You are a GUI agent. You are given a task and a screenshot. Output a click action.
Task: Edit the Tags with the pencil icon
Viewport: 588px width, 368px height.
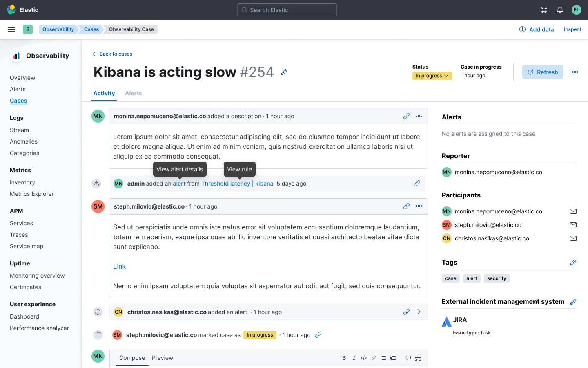(x=573, y=263)
